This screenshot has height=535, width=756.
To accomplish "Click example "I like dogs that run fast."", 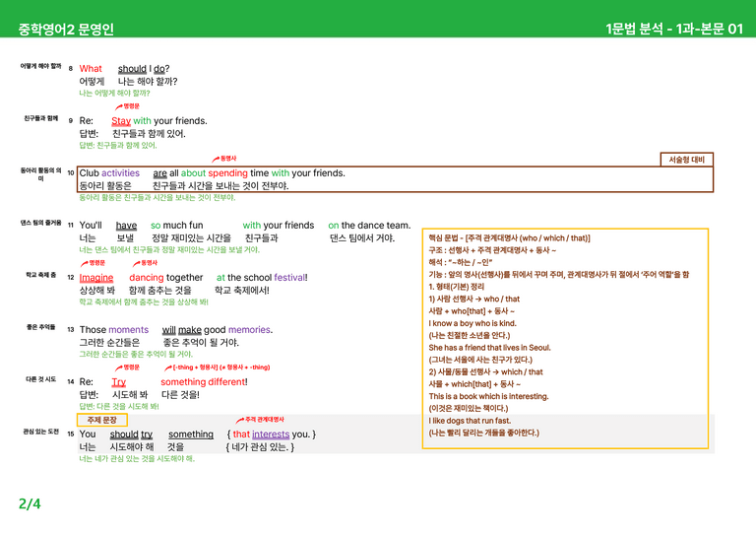I will (x=471, y=421).
